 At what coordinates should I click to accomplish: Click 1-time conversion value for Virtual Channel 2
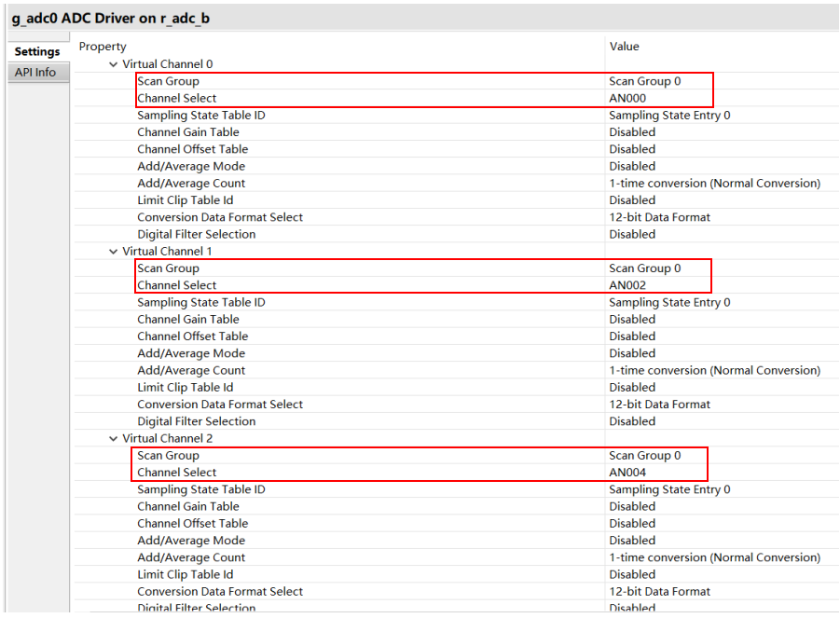pyautogui.click(x=715, y=557)
